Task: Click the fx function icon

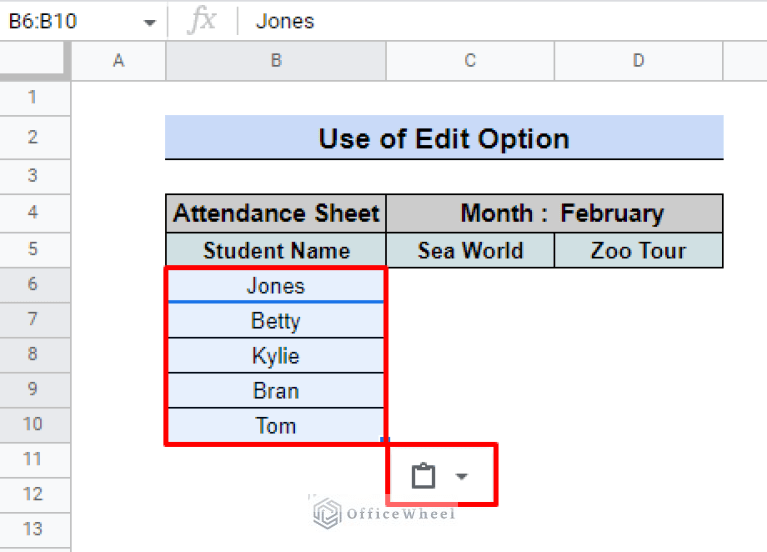Action: (x=202, y=21)
